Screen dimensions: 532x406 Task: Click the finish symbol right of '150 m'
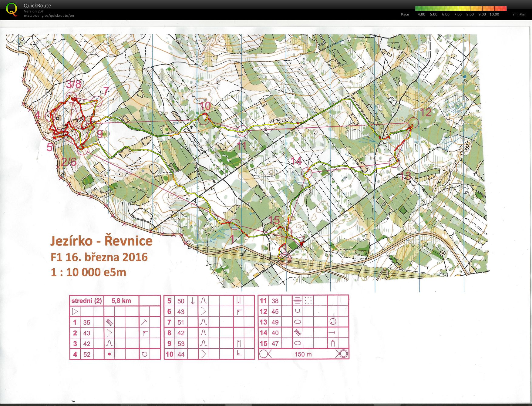tap(342, 354)
